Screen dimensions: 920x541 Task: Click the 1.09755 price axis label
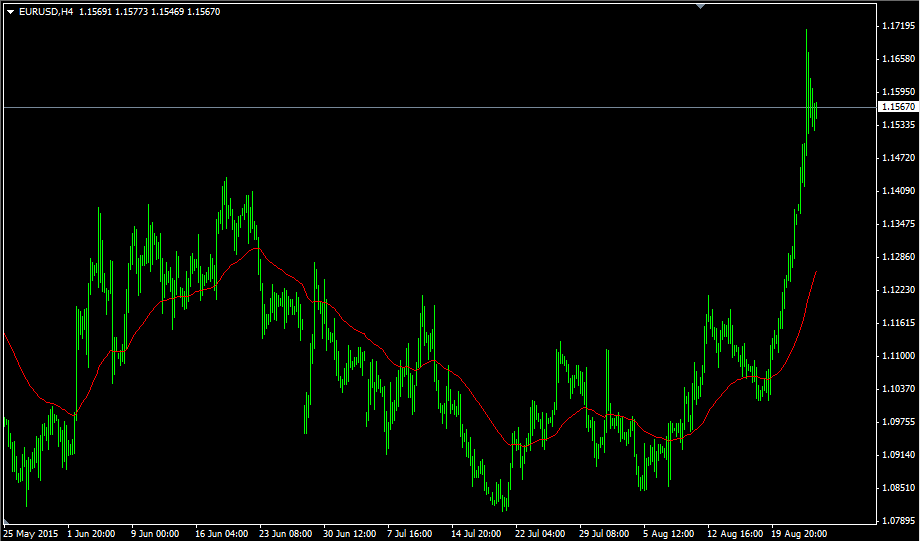898,422
